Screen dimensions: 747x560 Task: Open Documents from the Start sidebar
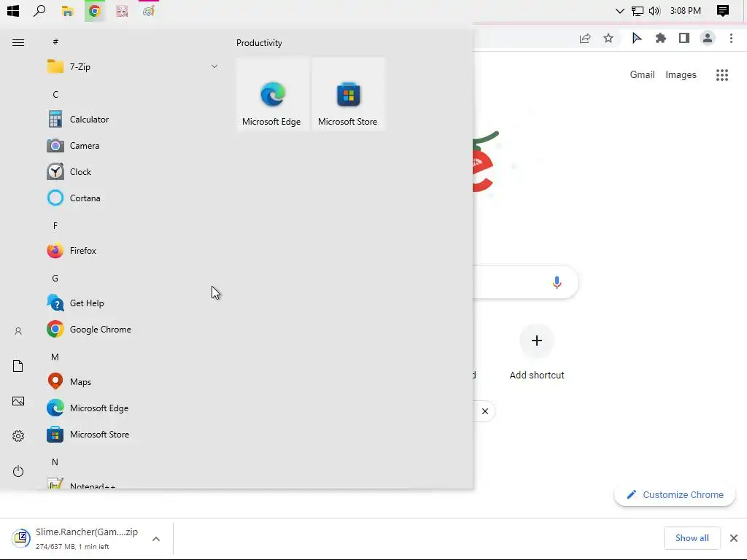(18, 366)
